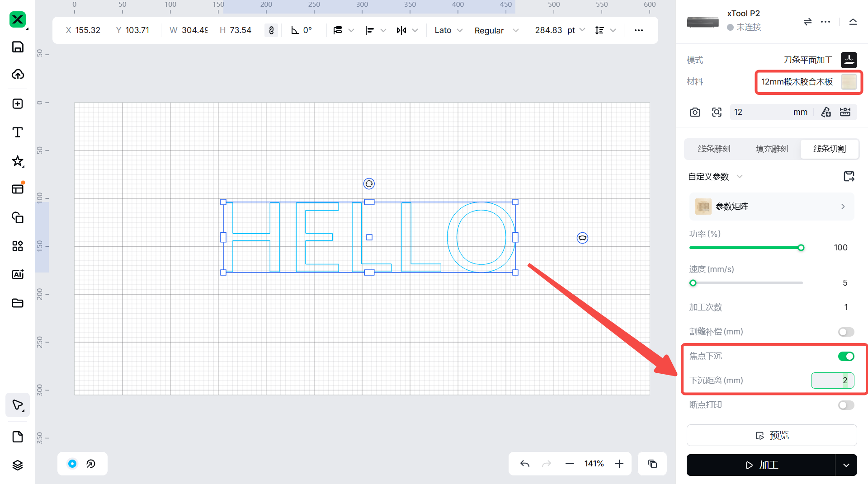Click the save file icon

18,47
